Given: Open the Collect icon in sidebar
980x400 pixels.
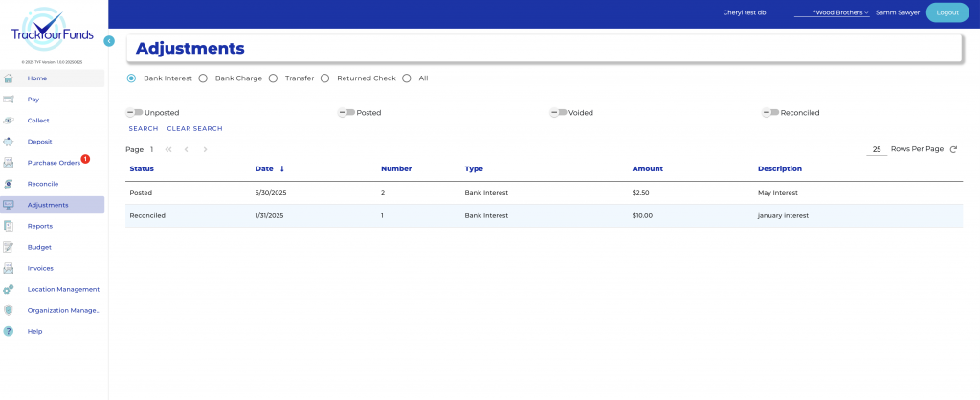Looking at the screenshot, I should [x=9, y=121].
